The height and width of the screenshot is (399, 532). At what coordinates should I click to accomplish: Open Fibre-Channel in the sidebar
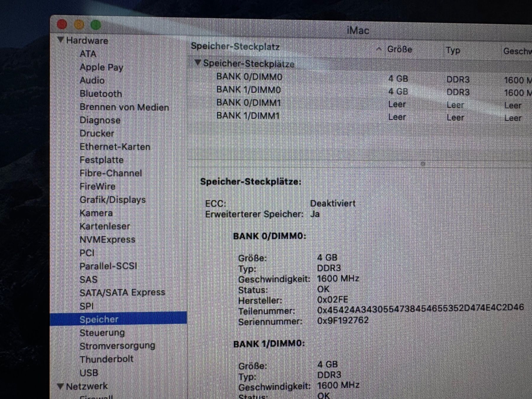point(111,173)
